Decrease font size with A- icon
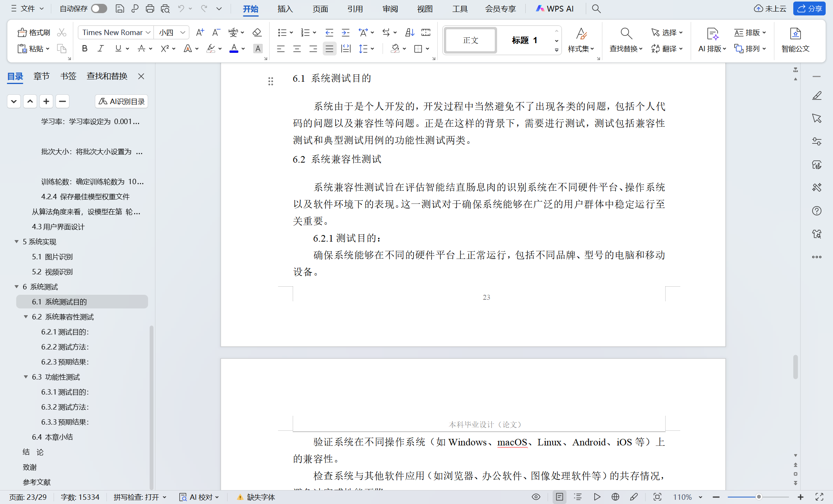Viewport: 833px width, 504px height. click(216, 32)
